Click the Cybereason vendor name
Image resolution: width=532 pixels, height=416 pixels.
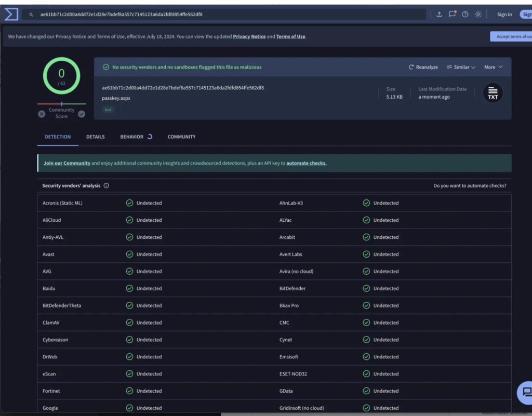55,339
